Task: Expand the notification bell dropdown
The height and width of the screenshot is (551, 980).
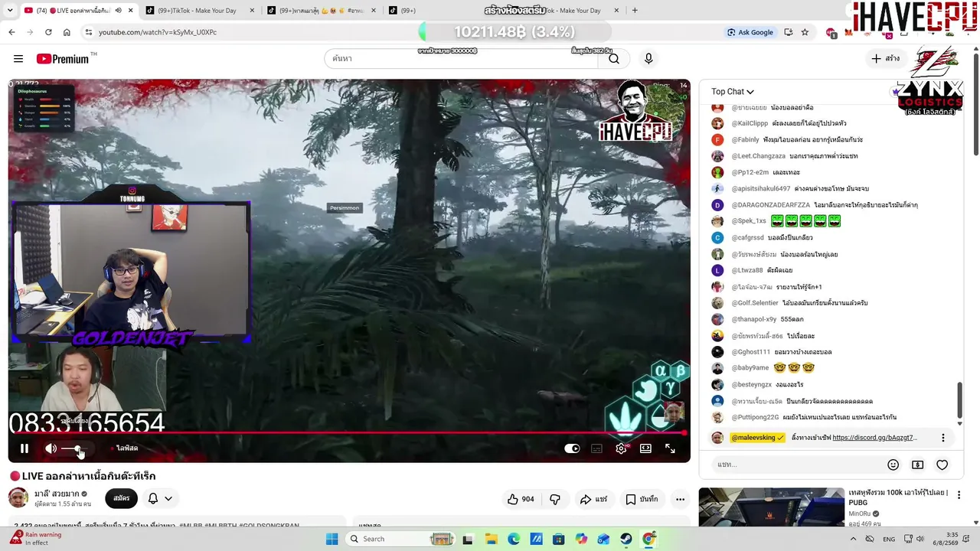Action: tap(160, 498)
